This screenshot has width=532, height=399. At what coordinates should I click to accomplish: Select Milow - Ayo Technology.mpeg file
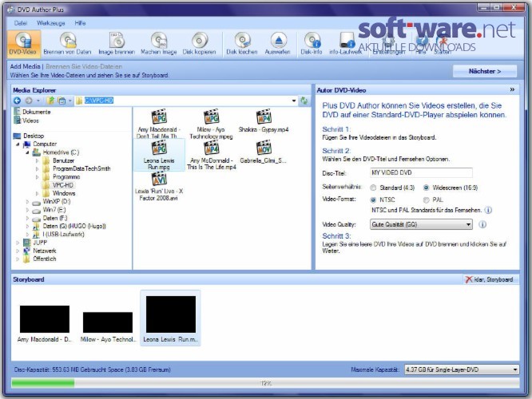click(211, 124)
